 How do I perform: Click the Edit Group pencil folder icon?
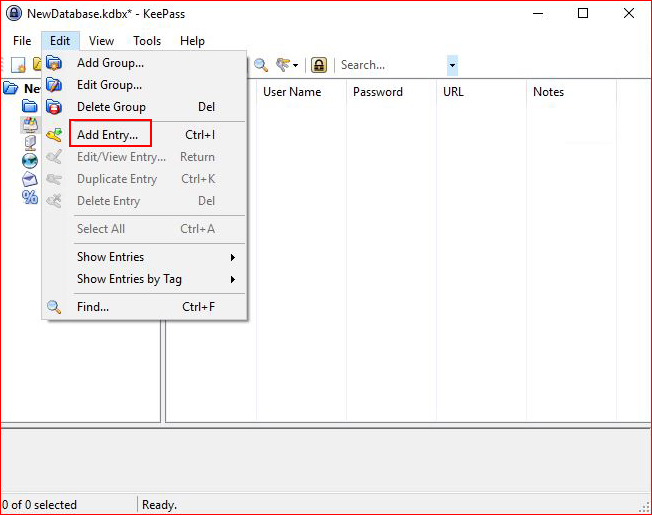54,85
